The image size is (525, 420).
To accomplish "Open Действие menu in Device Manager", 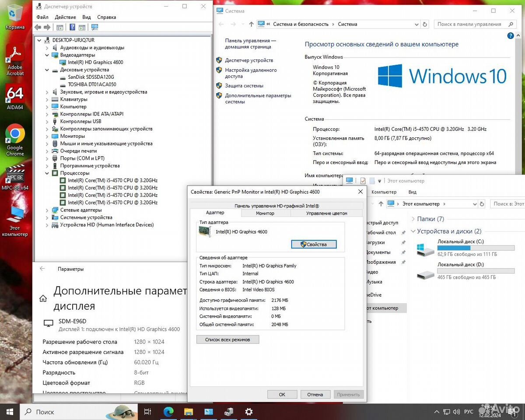I will click(x=65, y=17).
